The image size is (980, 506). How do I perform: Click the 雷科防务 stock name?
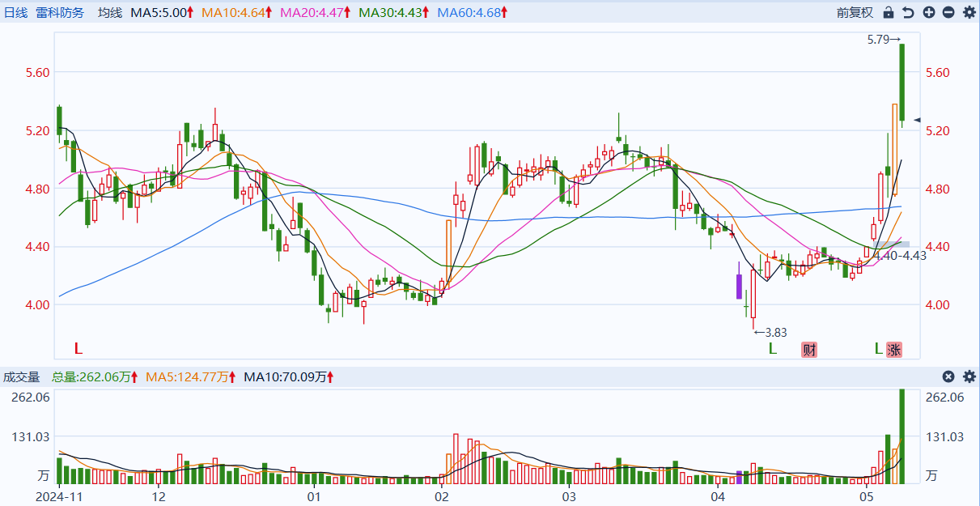tap(60, 13)
